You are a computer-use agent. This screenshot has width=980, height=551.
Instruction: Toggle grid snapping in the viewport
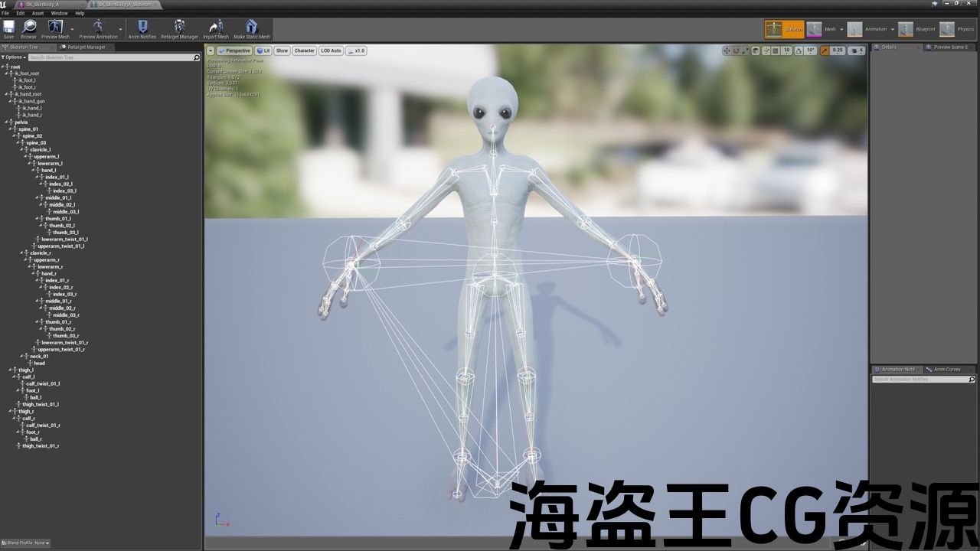(776, 51)
